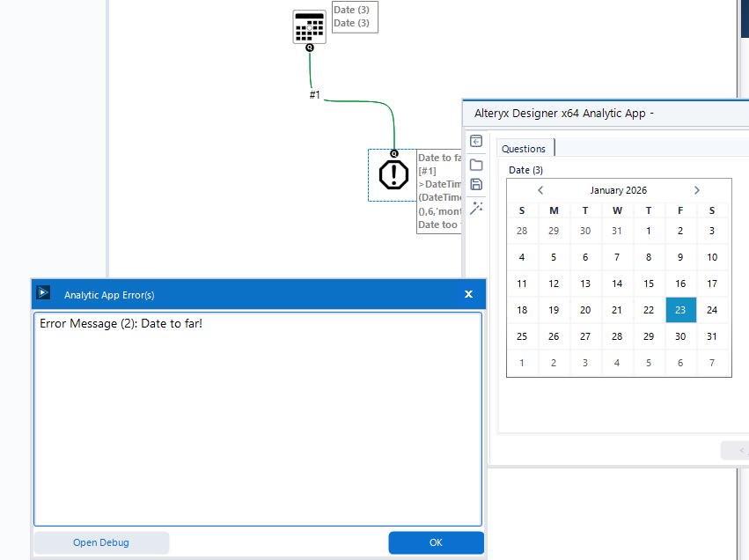Image resolution: width=749 pixels, height=560 pixels.
Task: Click the back arrow icon in the app sidebar
Action: [476, 141]
